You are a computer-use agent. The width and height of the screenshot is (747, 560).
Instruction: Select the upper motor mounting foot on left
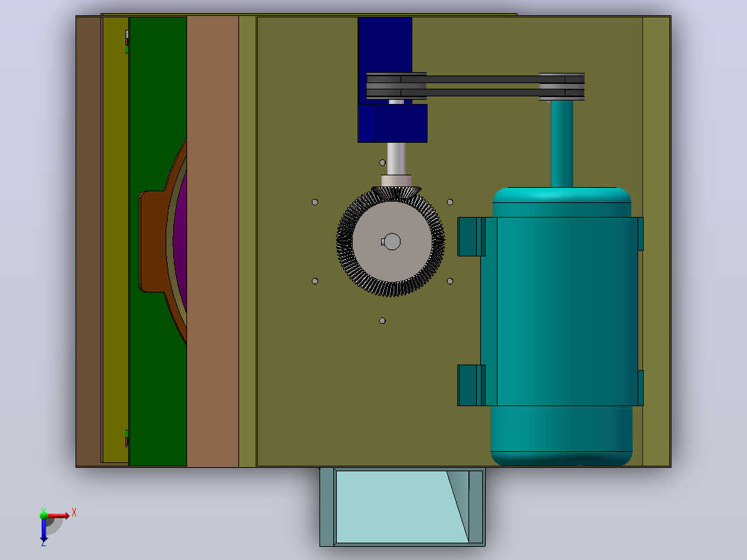click(471, 237)
